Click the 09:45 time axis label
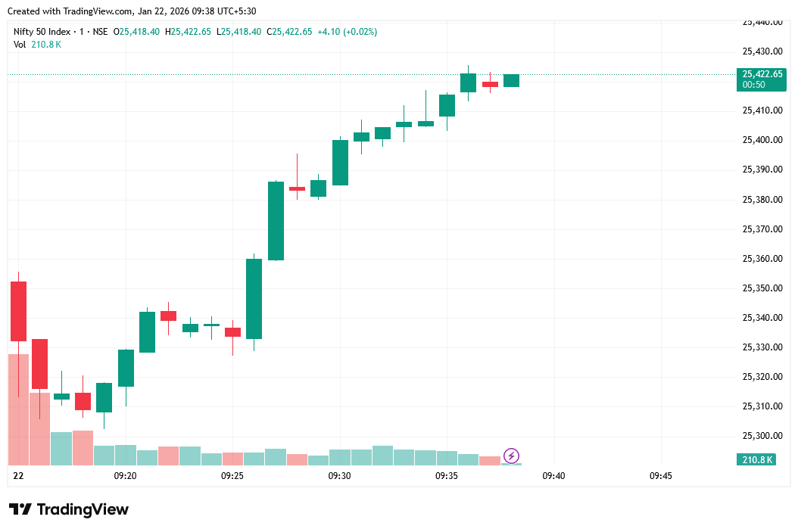798x532 pixels. (x=661, y=476)
